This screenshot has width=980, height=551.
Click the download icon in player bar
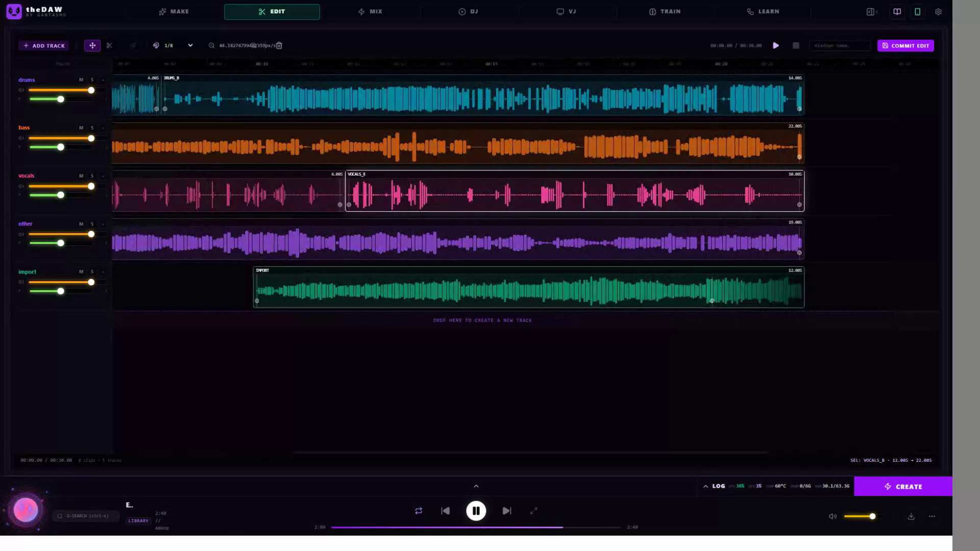point(911,516)
